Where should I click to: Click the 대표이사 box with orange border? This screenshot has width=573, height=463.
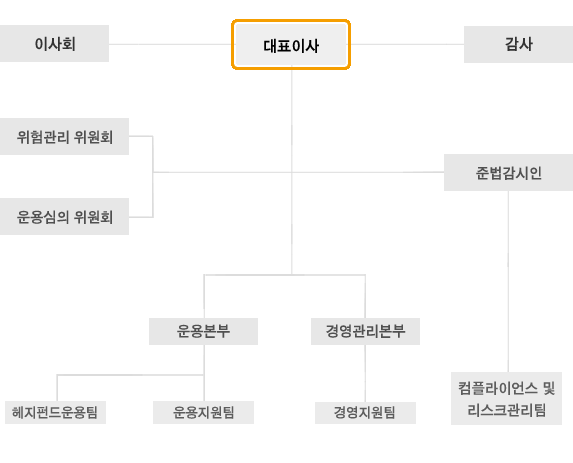coord(291,45)
